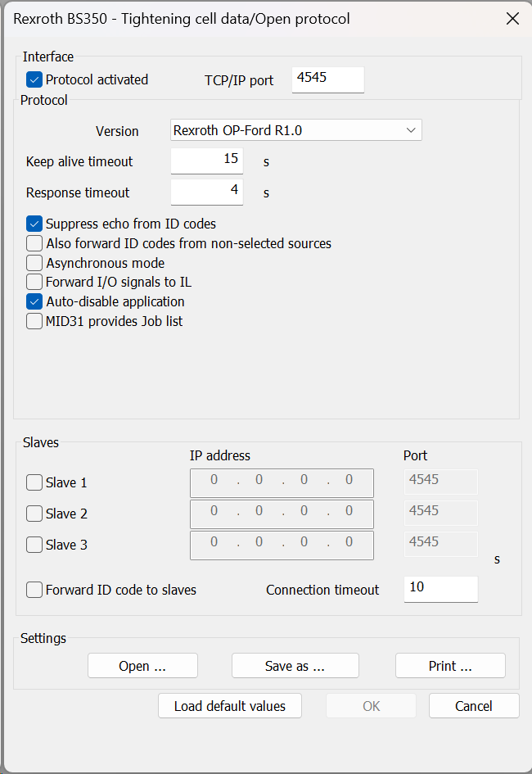Enable the Slave 1 checkbox
The width and height of the screenshot is (532, 774).
coord(34,482)
